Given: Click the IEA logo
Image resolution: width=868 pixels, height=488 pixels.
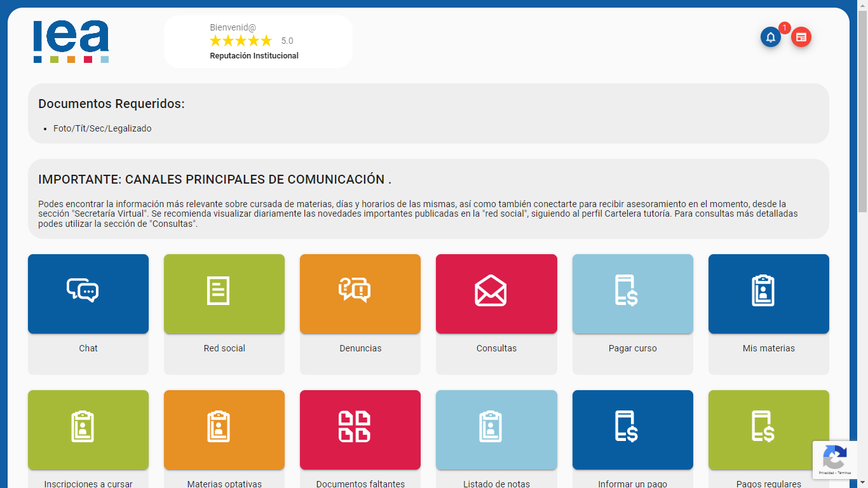Looking at the screenshot, I should pyautogui.click(x=71, y=41).
